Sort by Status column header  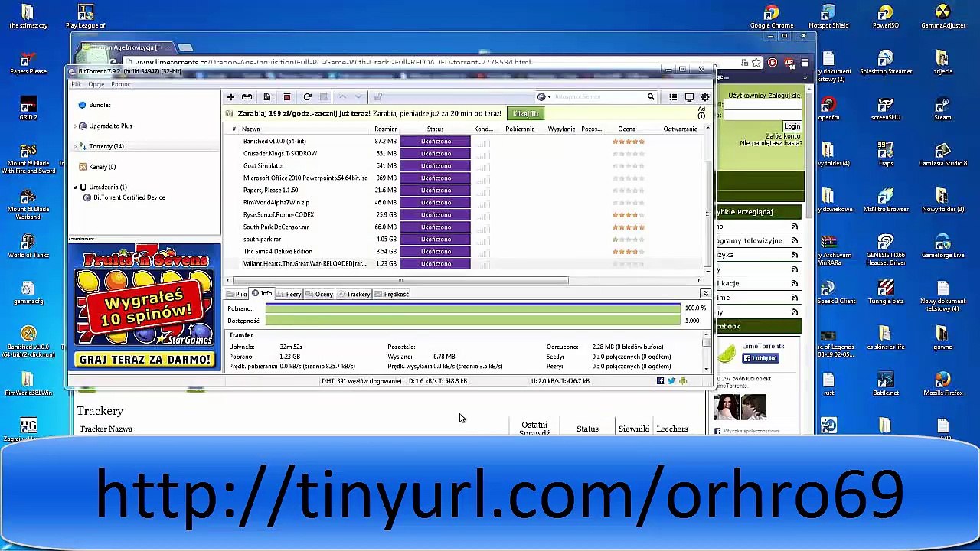tap(435, 129)
